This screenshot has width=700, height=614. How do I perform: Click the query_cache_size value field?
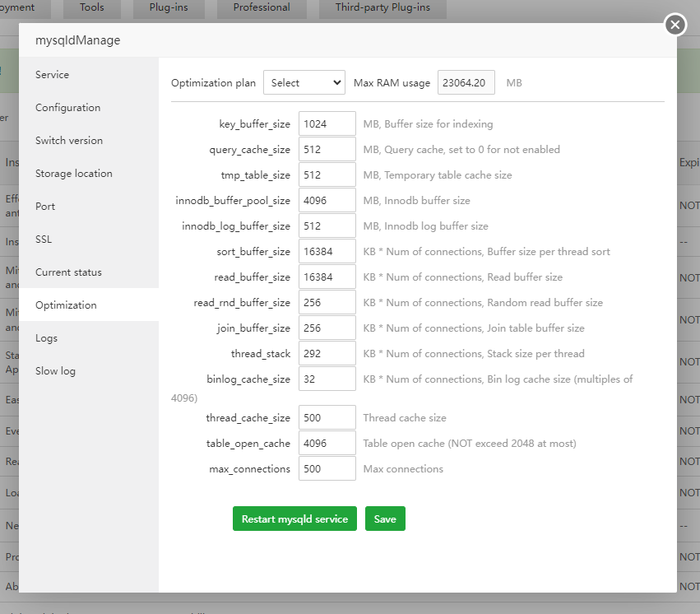click(x=327, y=150)
